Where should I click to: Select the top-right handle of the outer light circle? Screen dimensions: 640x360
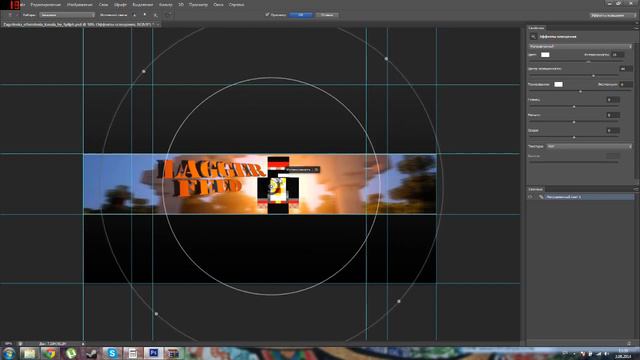tap(387, 59)
